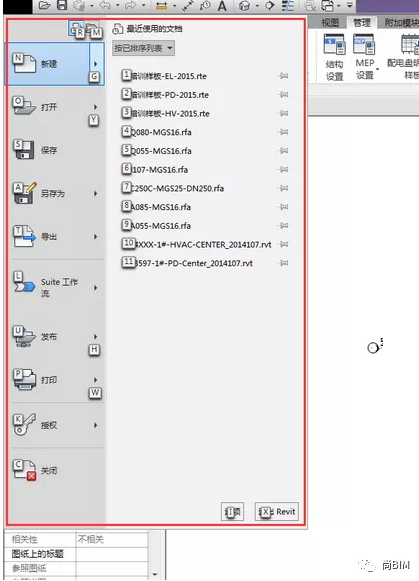Expand the Publish (发布) submenu arrow

coord(96,336)
